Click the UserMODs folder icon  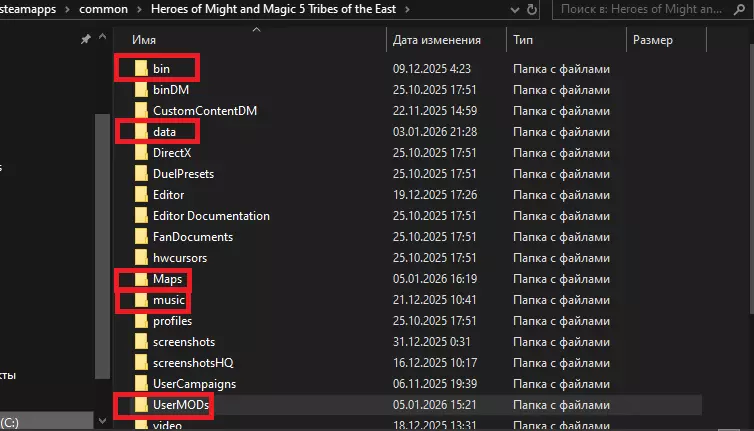tap(140, 405)
